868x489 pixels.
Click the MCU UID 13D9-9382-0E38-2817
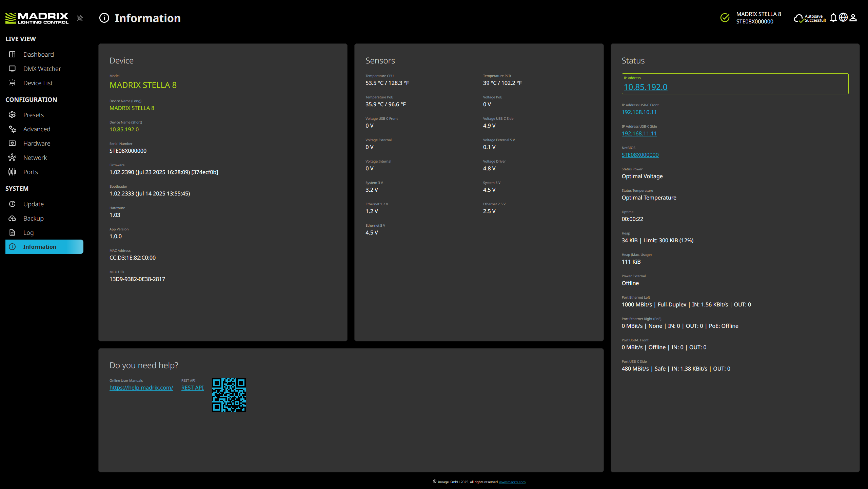(x=137, y=279)
